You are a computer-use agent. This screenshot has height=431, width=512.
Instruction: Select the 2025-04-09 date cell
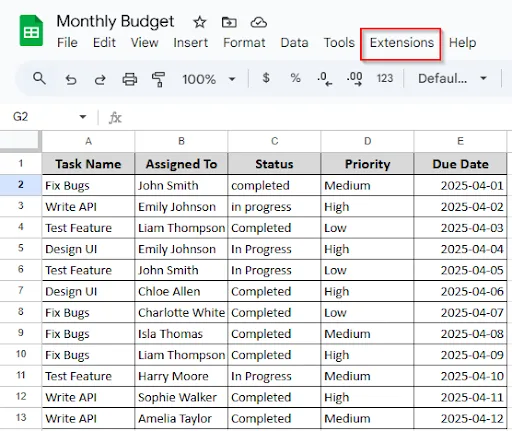pos(460,355)
